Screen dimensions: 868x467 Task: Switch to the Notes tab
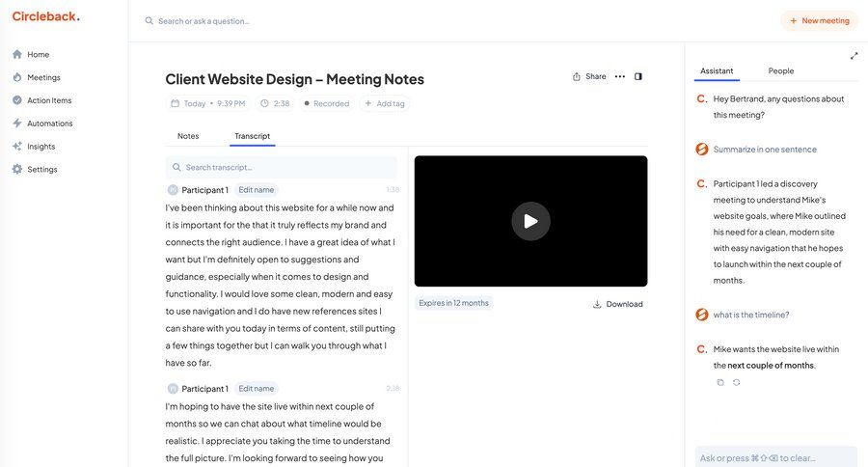pos(188,136)
